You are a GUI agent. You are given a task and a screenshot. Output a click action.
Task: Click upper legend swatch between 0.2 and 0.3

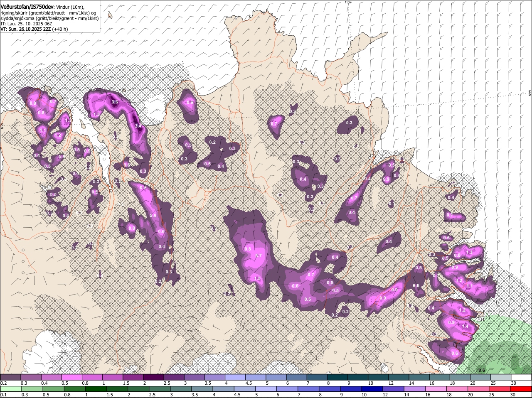[10, 377]
